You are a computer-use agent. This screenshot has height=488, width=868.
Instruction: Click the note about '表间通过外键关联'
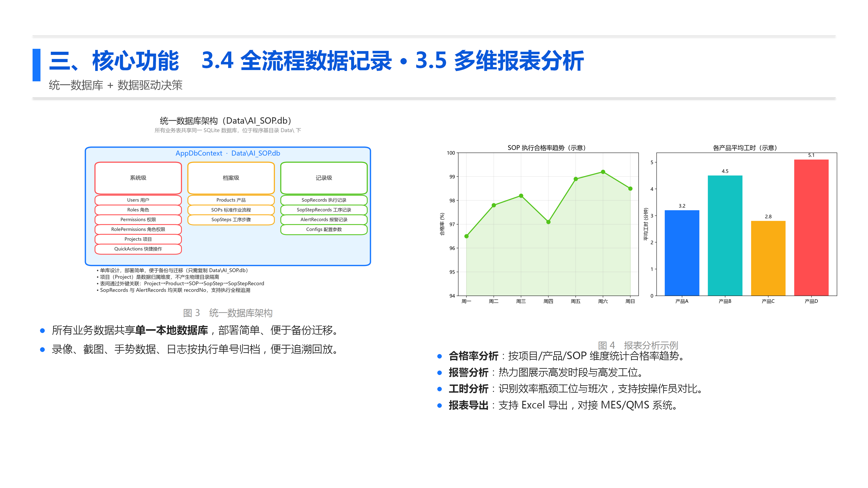point(181,284)
